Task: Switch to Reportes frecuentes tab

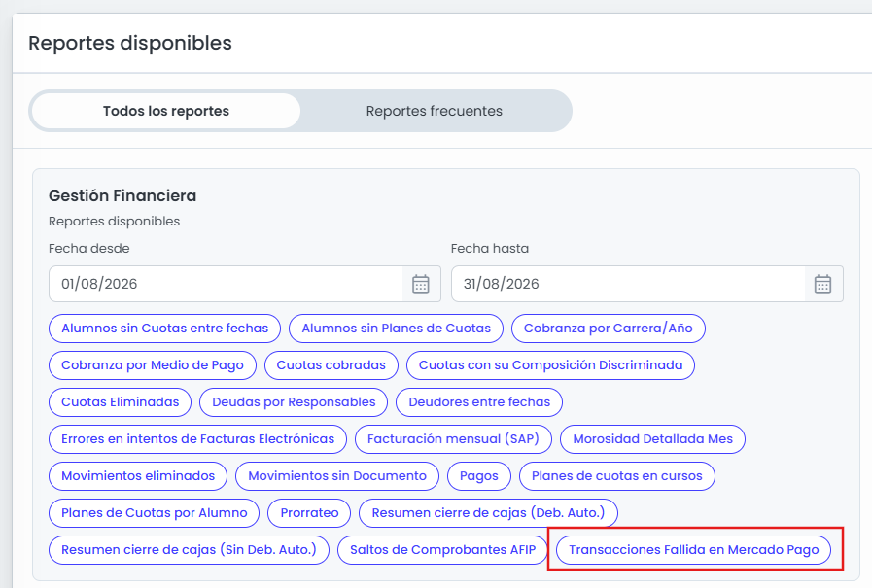Action: coord(434,111)
